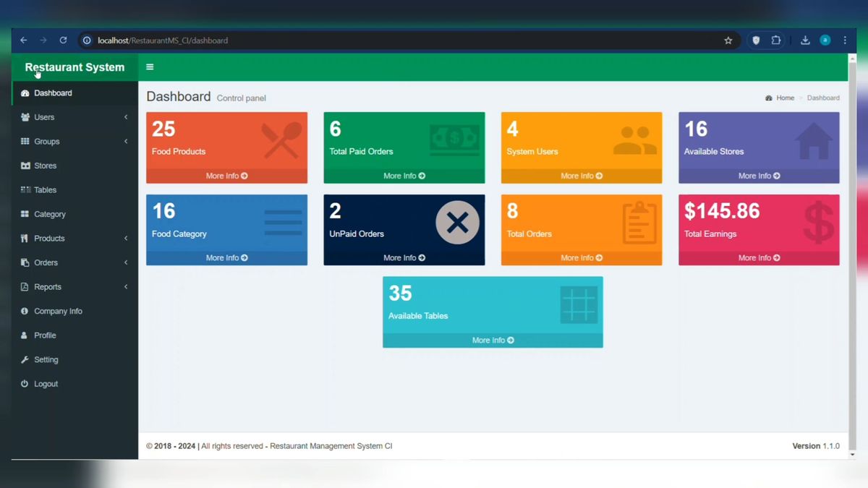
Task: Open Company Info in the sidebar
Action: click(x=58, y=312)
